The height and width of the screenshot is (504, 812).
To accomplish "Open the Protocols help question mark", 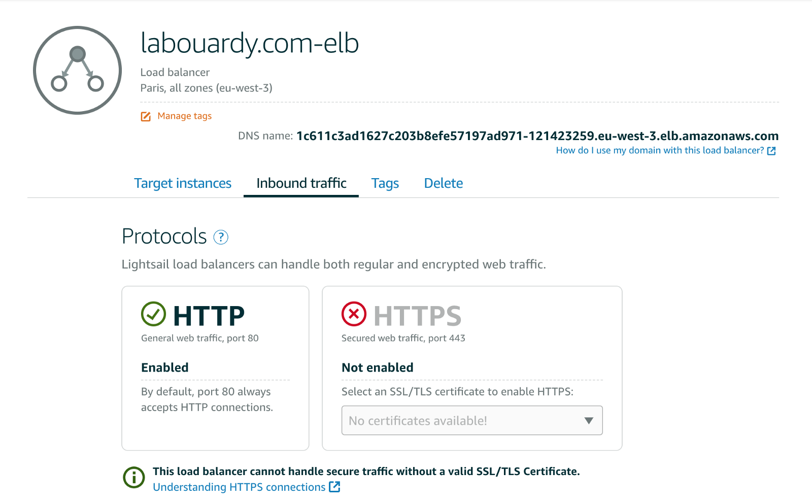I will tap(221, 237).
